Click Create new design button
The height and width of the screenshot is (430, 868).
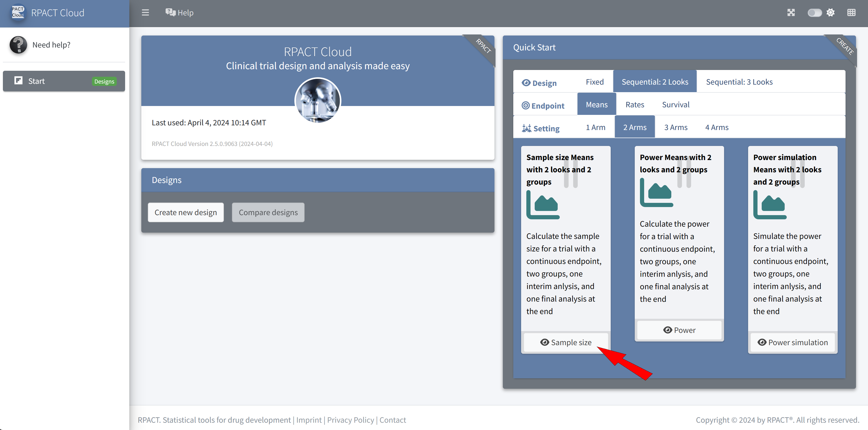(x=186, y=213)
